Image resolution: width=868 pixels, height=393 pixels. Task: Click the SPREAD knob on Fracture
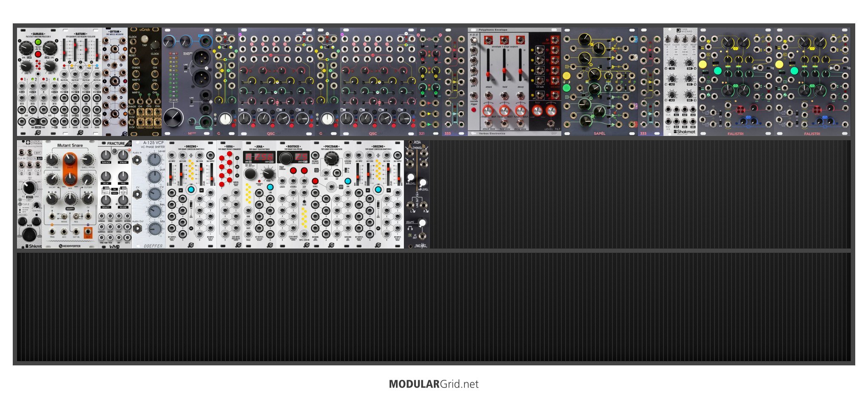[x=123, y=155]
